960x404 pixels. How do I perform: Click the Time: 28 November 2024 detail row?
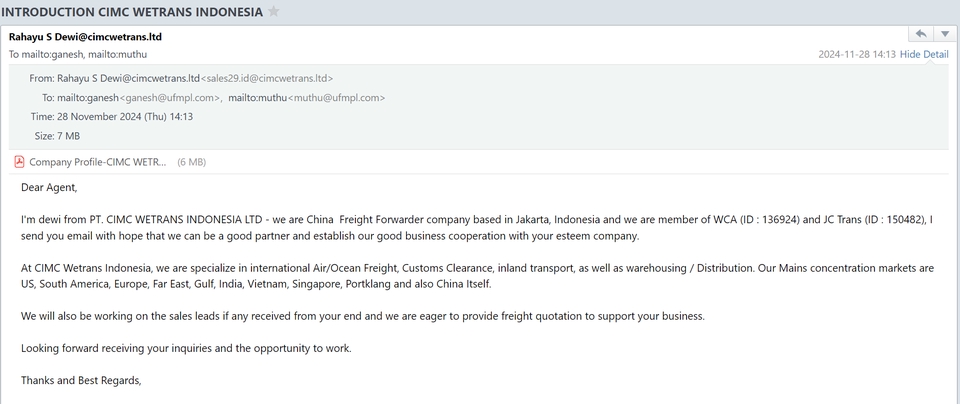click(112, 117)
